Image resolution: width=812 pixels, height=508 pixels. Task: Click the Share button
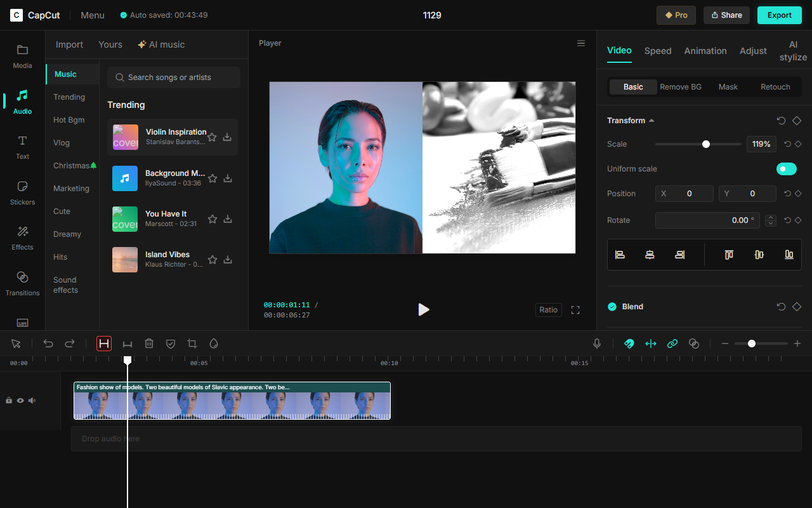click(x=726, y=15)
